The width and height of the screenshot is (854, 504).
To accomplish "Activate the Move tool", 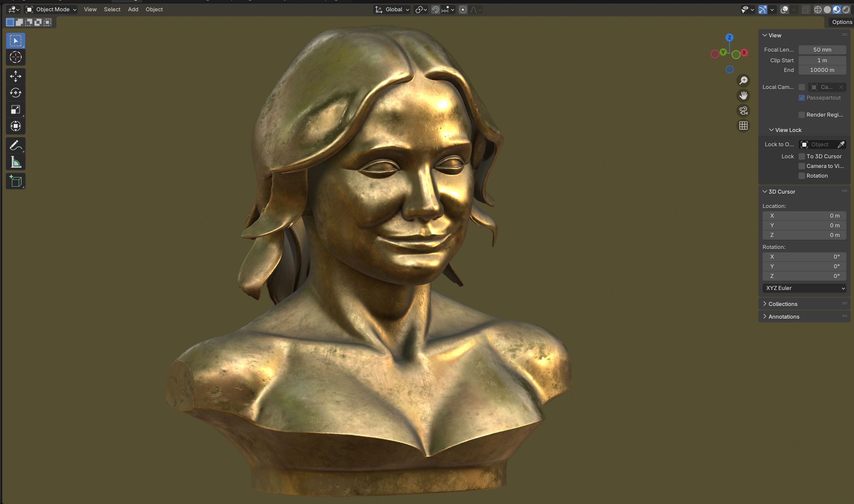I will (16, 76).
